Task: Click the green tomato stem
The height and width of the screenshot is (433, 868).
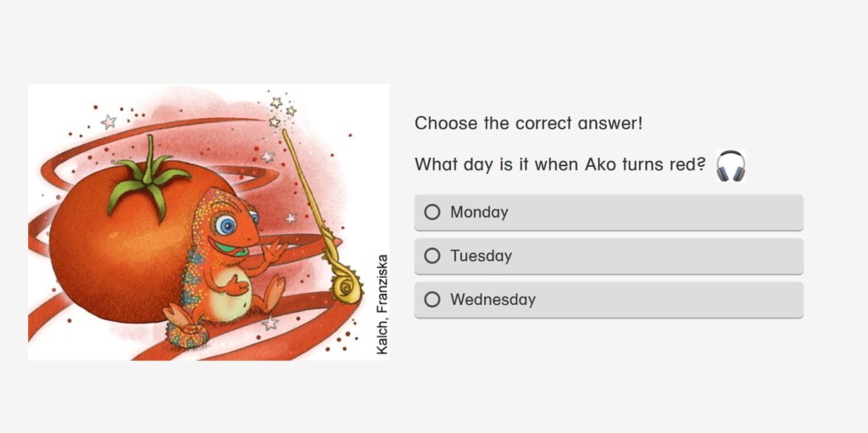Action: [147, 177]
